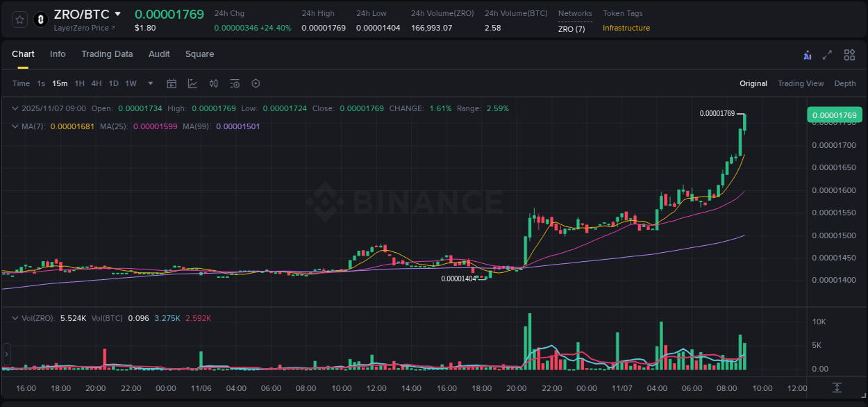Open the technical indicators icon

(234, 83)
